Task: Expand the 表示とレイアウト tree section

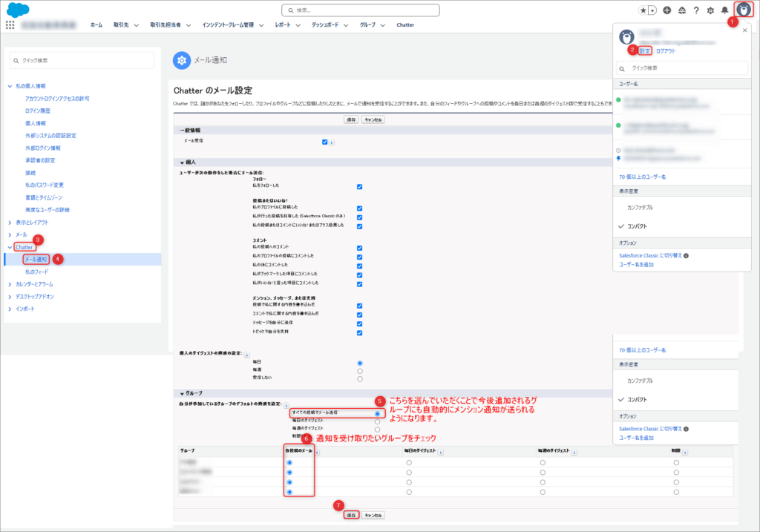Action: click(x=10, y=222)
